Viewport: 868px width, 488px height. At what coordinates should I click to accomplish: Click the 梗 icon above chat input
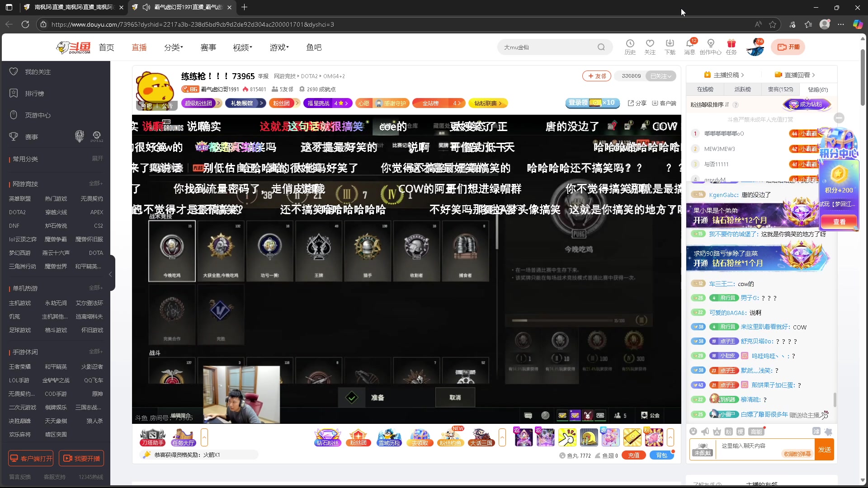pos(741,432)
